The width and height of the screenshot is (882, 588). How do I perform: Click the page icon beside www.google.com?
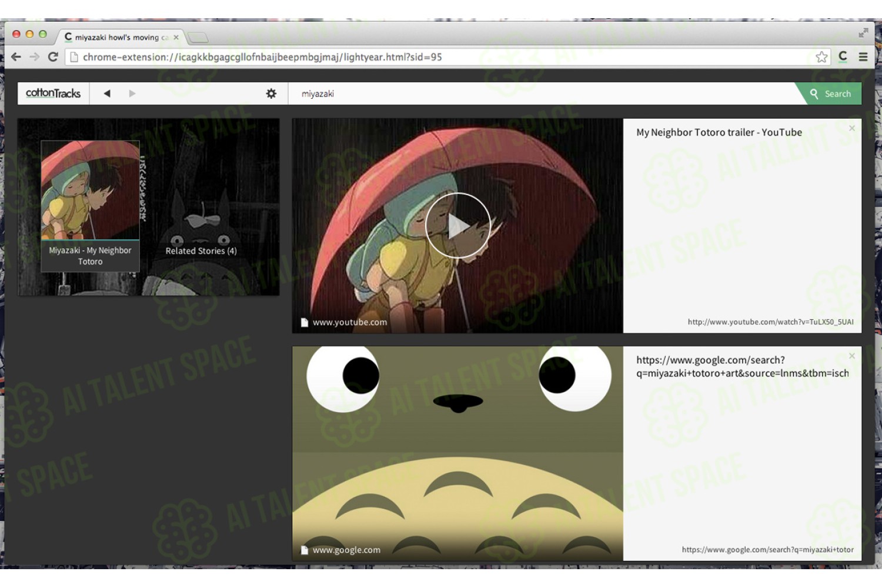tap(305, 550)
